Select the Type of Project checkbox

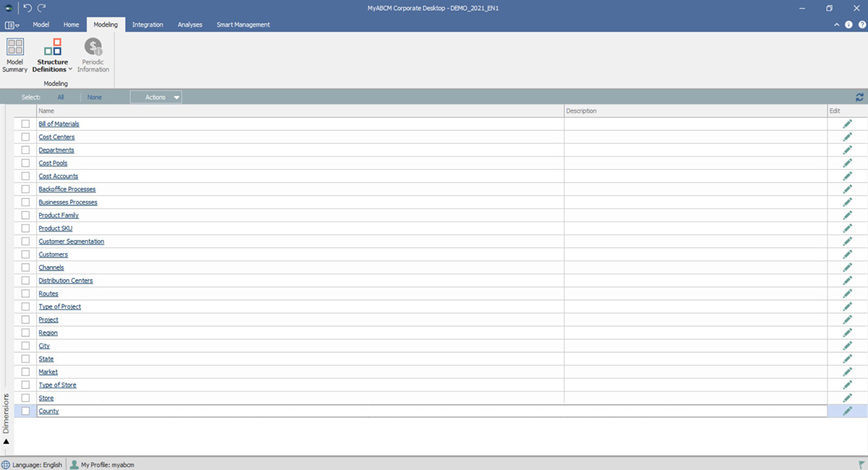tap(25, 307)
